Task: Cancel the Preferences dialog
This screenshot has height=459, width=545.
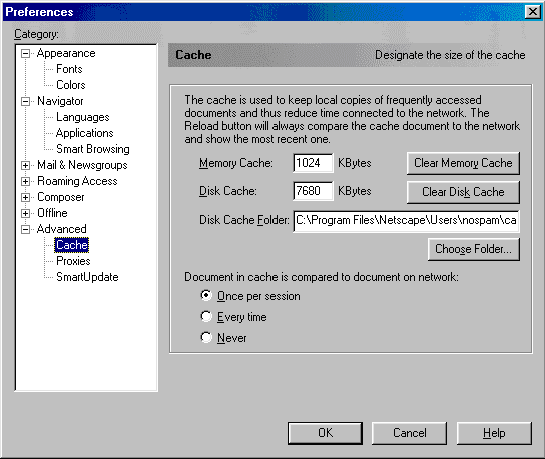Action: 409,433
